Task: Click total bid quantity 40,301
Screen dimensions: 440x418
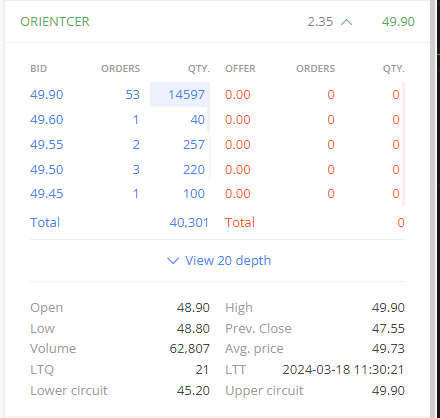Action: (x=189, y=222)
